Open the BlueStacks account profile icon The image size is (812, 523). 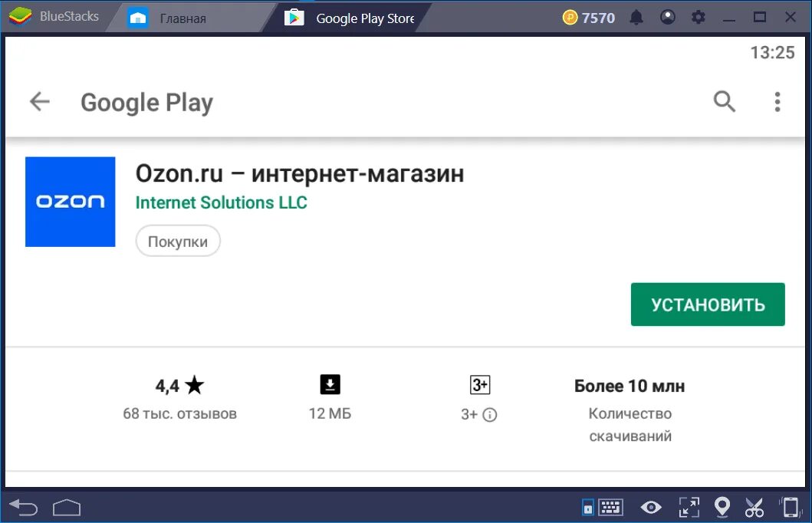pos(668,17)
